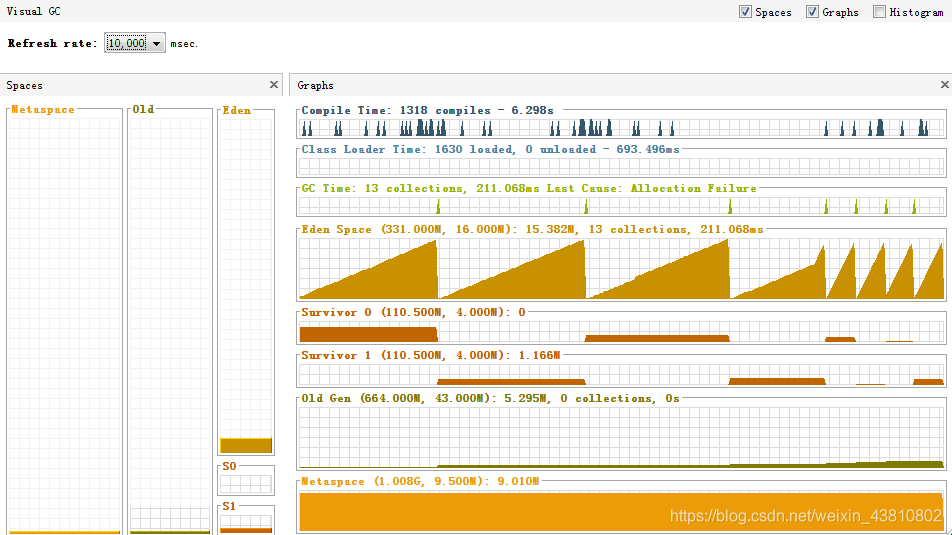The image size is (952, 535).
Task: Click the Survivor 0 graph label
Action: point(413,312)
